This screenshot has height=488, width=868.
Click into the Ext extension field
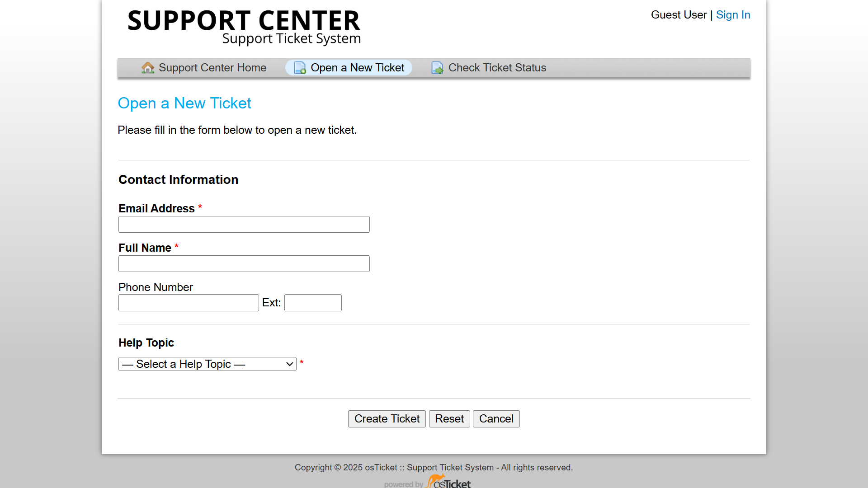313,303
